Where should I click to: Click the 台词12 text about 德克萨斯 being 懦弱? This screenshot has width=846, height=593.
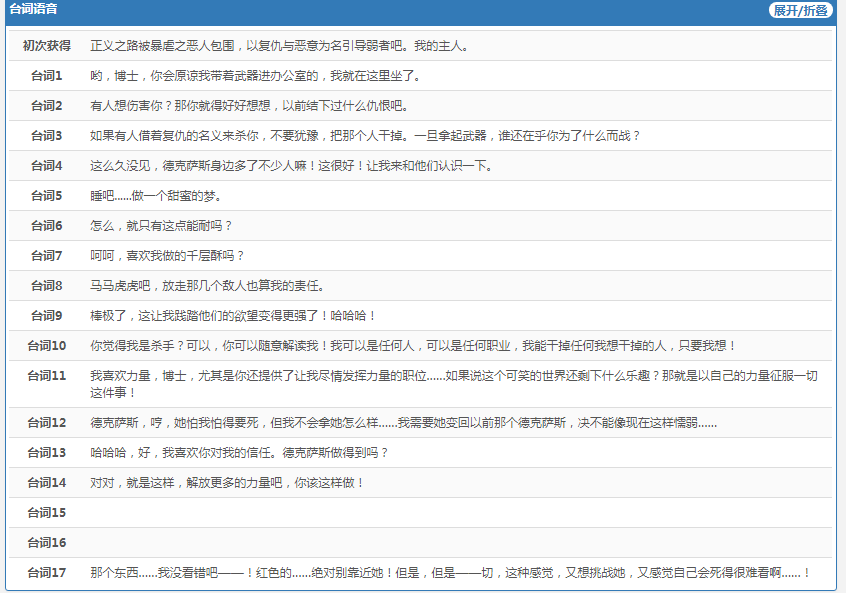[x=403, y=423]
